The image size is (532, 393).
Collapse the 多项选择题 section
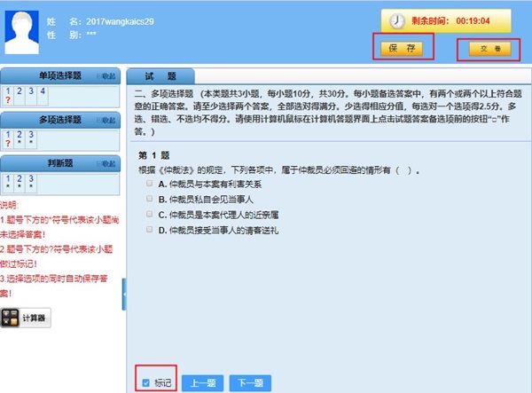(106, 120)
